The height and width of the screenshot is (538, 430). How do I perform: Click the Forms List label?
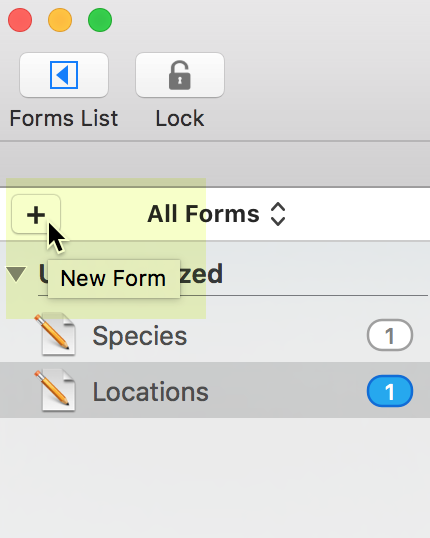[x=64, y=118]
